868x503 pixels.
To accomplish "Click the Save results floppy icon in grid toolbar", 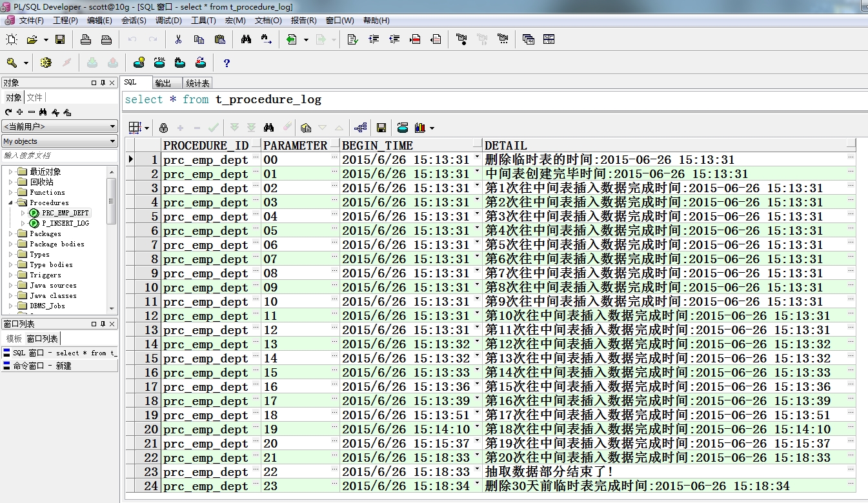I will click(x=381, y=128).
